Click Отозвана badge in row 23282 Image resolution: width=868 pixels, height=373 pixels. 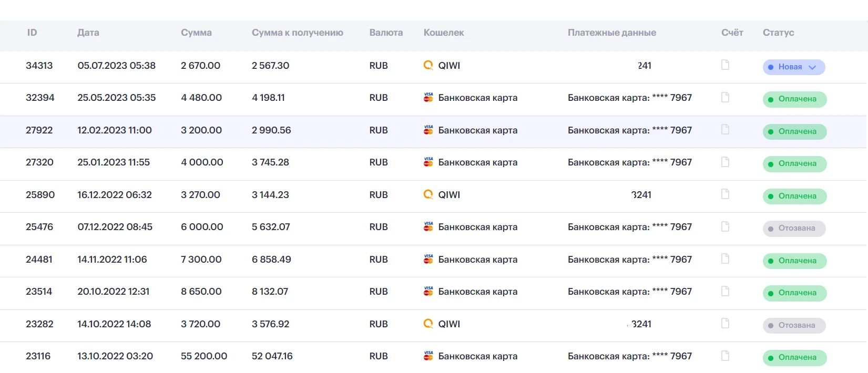(x=794, y=326)
